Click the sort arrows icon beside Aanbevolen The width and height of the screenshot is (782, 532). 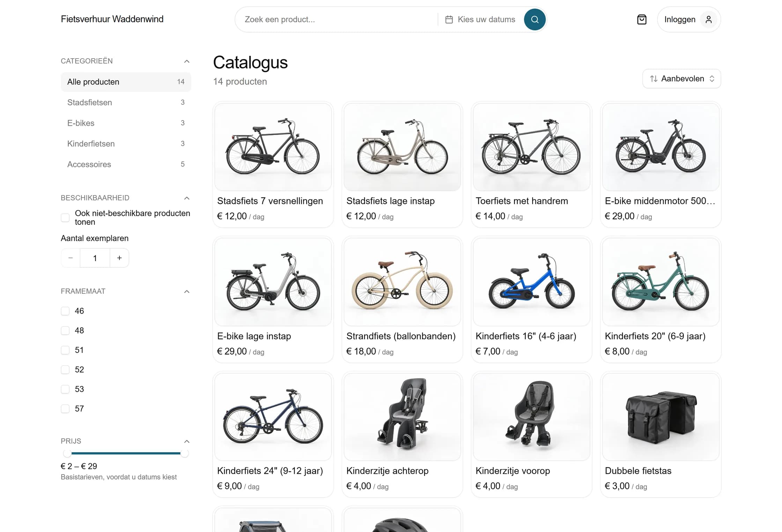point(654,79)
